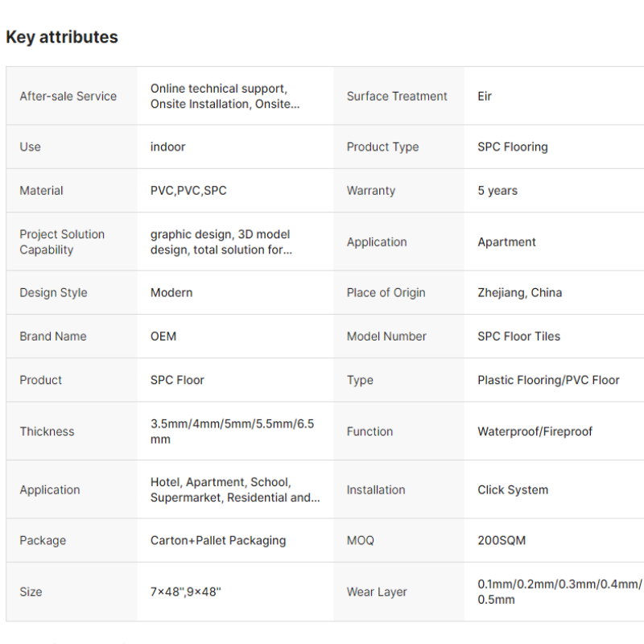Click the Wear Layer thickness values

(x=559, y=592)
